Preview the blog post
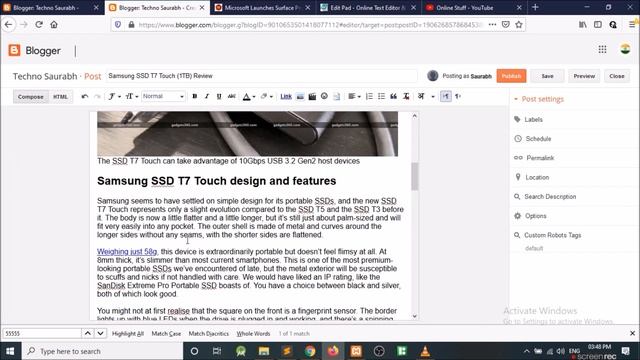The height and width of the screenshot is (360, 640). click(584, 76)
